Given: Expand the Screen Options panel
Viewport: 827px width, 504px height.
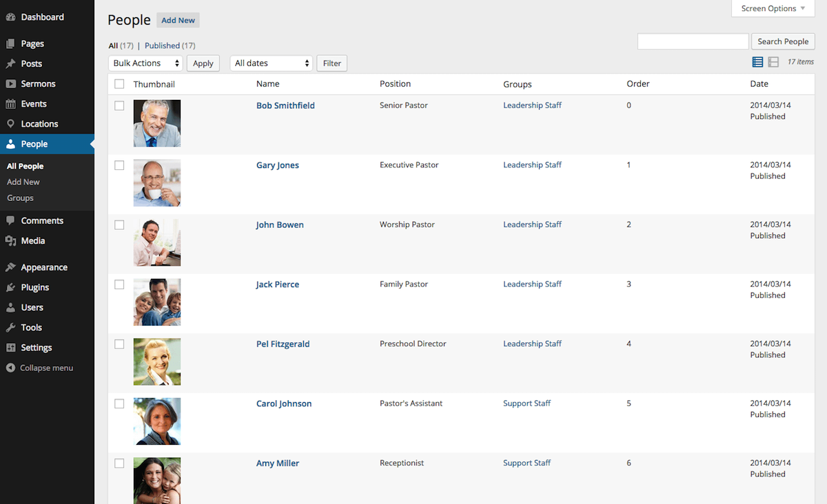Looking at the screenshot, I should [773, 8].
